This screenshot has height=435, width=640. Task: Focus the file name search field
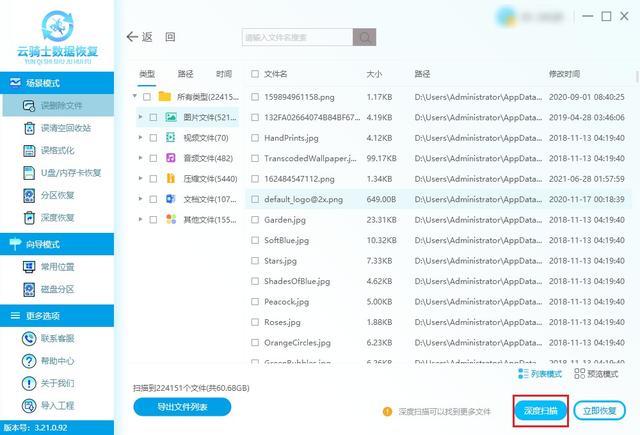click(297, 37)
